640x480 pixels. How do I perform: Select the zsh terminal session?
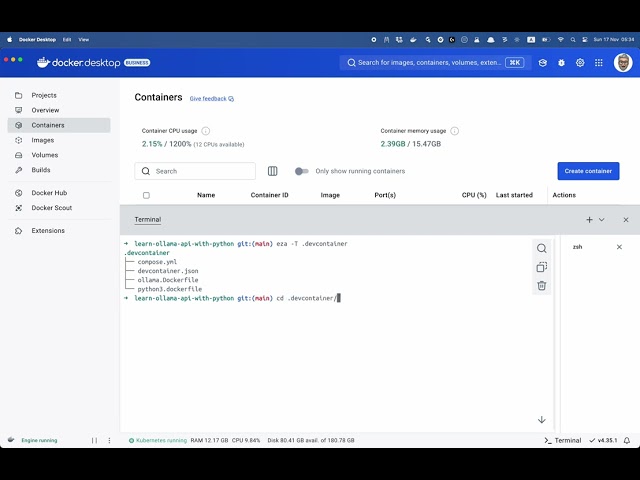(x=578, y=247)
